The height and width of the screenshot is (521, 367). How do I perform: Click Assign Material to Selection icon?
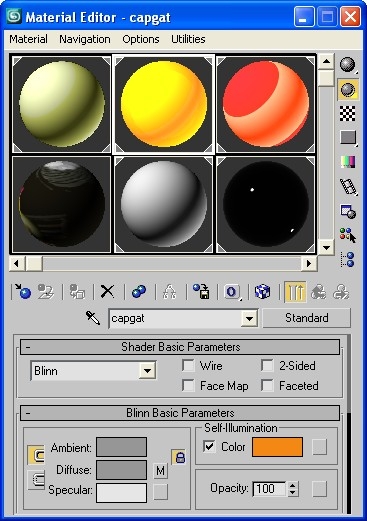click(77, 292)
